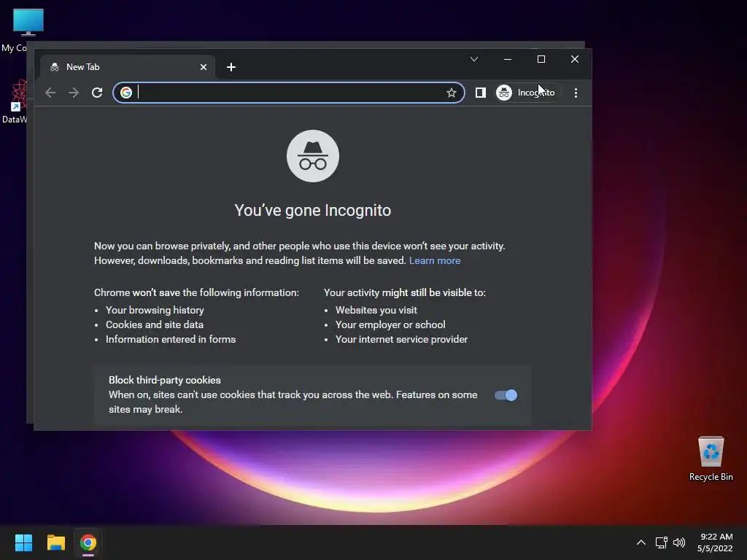The height and width of the screenshot is (560, 747).
Task: Open a new tab with the plus button
Action: click(x=231, y=67)
